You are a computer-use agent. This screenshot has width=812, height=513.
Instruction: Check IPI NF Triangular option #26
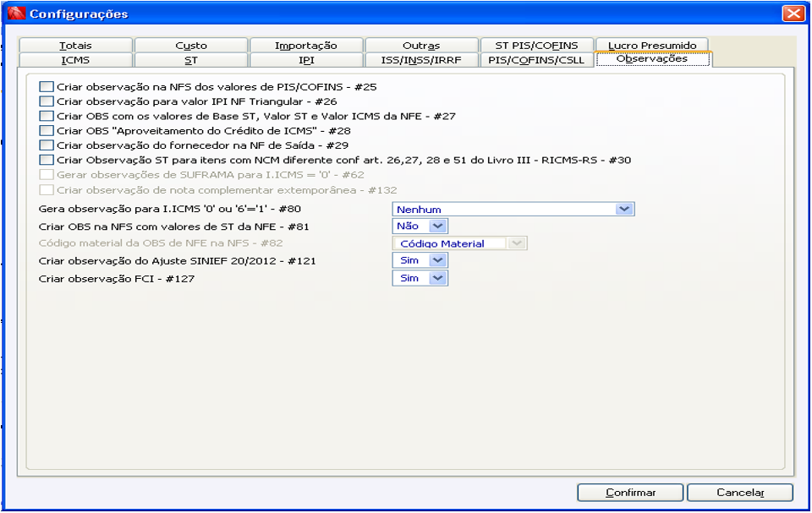47,101
